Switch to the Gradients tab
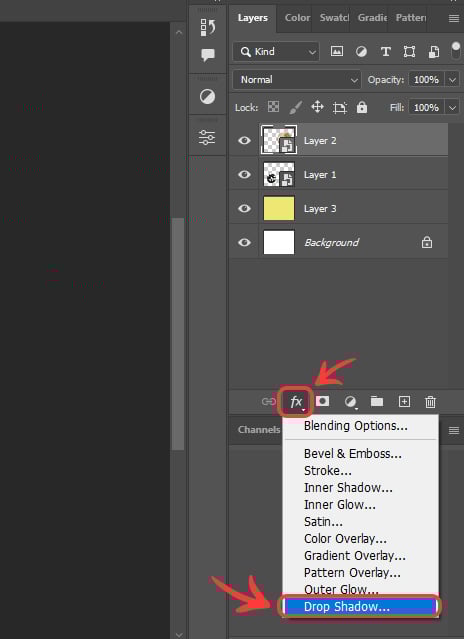The width and height of the screenshot is (464, 639). tap(372, 18)
